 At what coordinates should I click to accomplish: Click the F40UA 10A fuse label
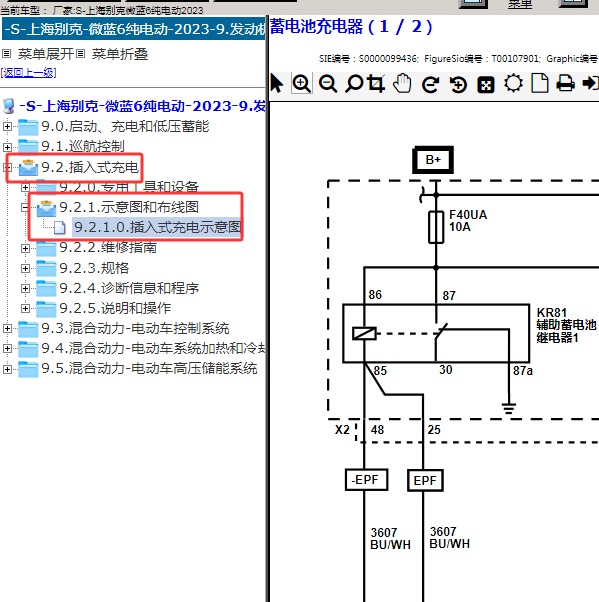point(468,221)
